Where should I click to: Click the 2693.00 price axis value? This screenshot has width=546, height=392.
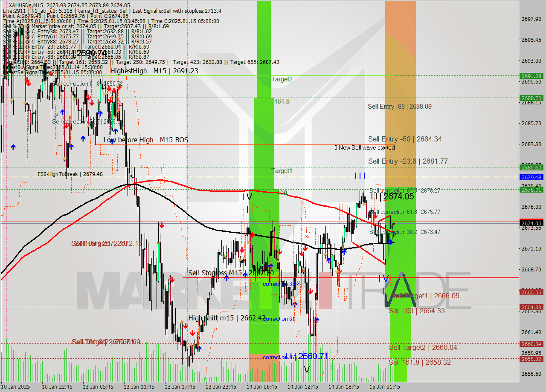pyautogui.click(x=531, y=61)
